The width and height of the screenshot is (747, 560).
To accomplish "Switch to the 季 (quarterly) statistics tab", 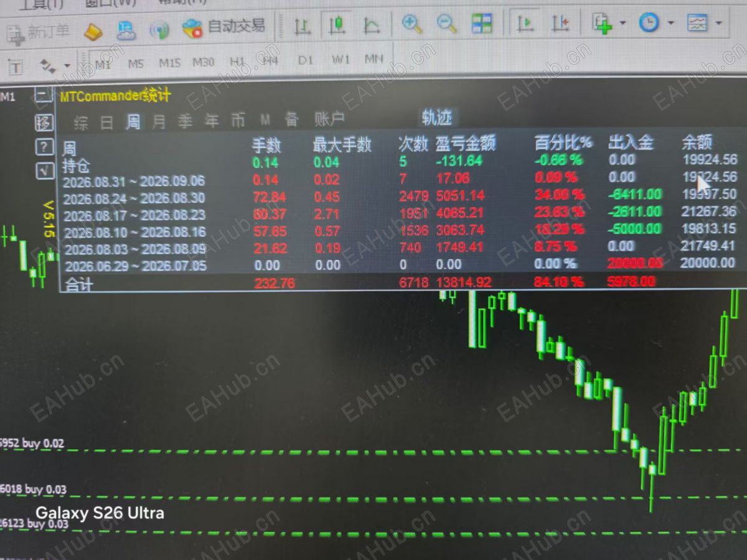I will 186,121.
